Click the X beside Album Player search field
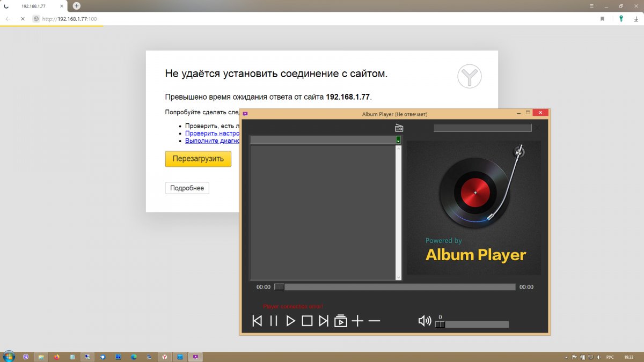Viewport: 644px width, 362px height. [x=537, y=128]
